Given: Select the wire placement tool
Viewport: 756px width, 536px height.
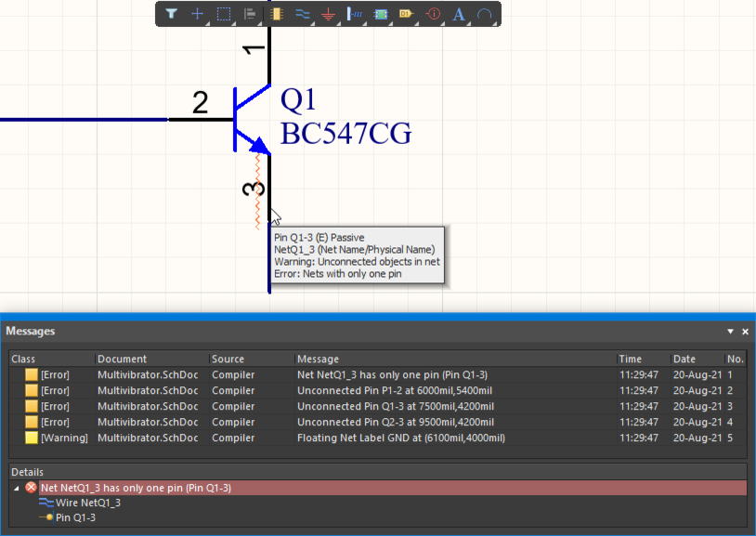Looking at the screenshot, I should [x=302, y=14].
